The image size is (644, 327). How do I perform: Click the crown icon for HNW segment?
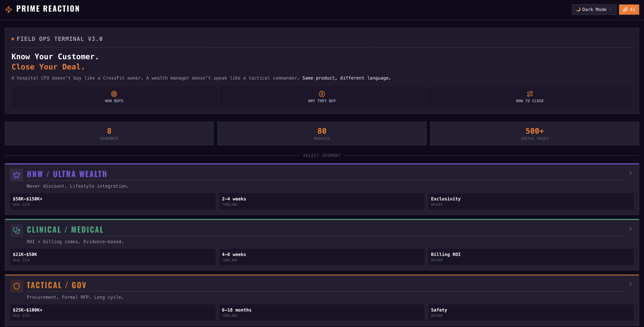16,175
